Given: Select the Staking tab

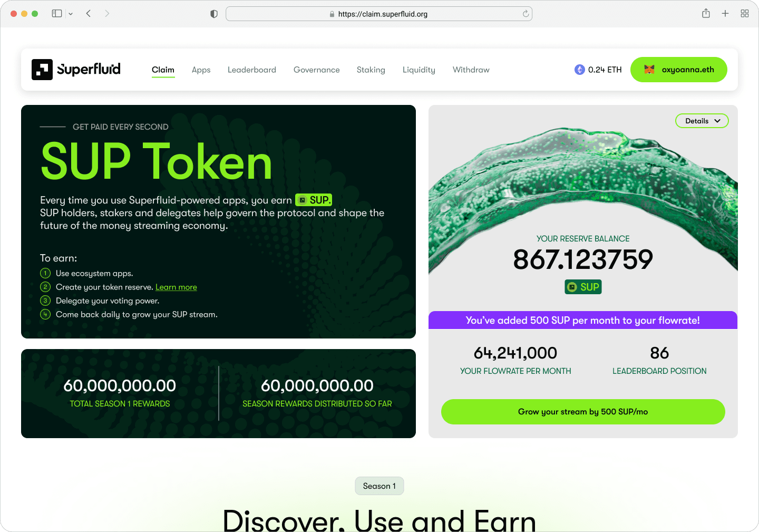Looking at the screenshot, I should [371, 70].
